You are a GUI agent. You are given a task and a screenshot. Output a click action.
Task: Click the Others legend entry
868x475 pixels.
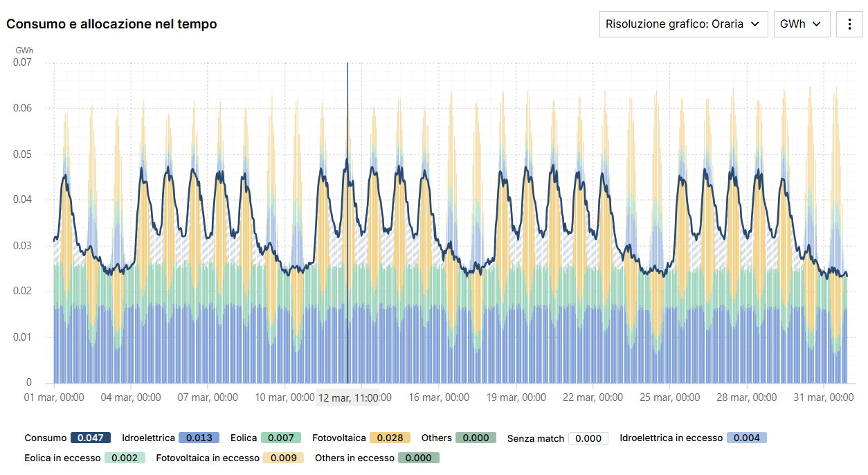tap(459, 438)
